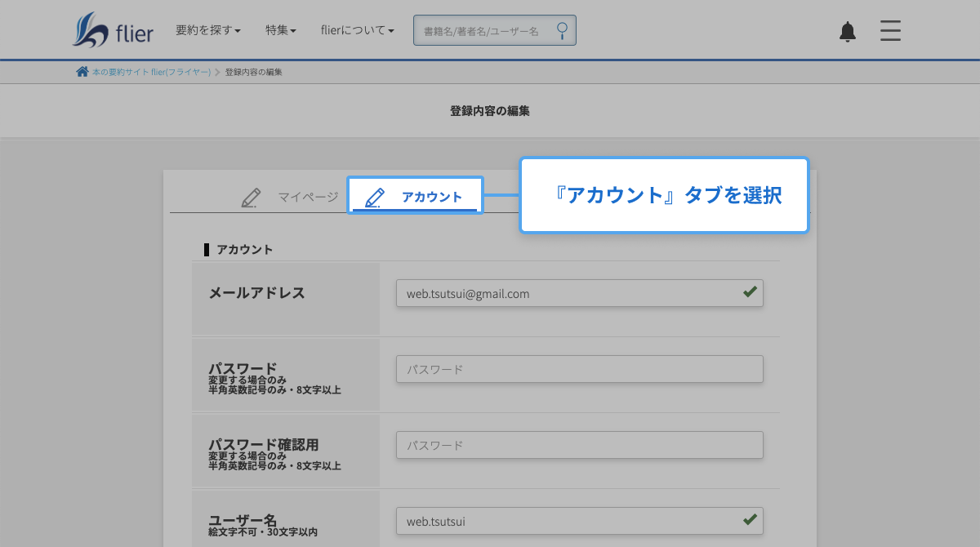Click the flier logo
Screen dimensions: 980x547
click(x=112, y=30)
